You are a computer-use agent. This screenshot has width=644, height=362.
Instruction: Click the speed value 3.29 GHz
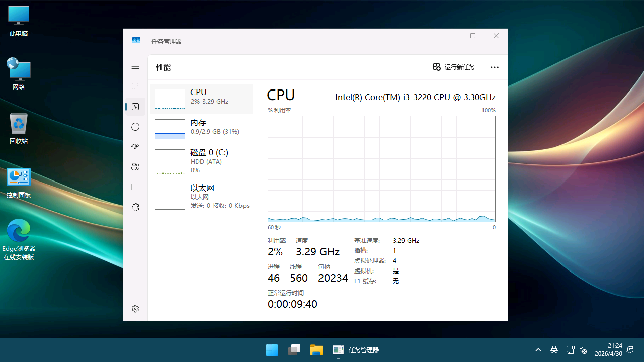click(x=317, y=252)
